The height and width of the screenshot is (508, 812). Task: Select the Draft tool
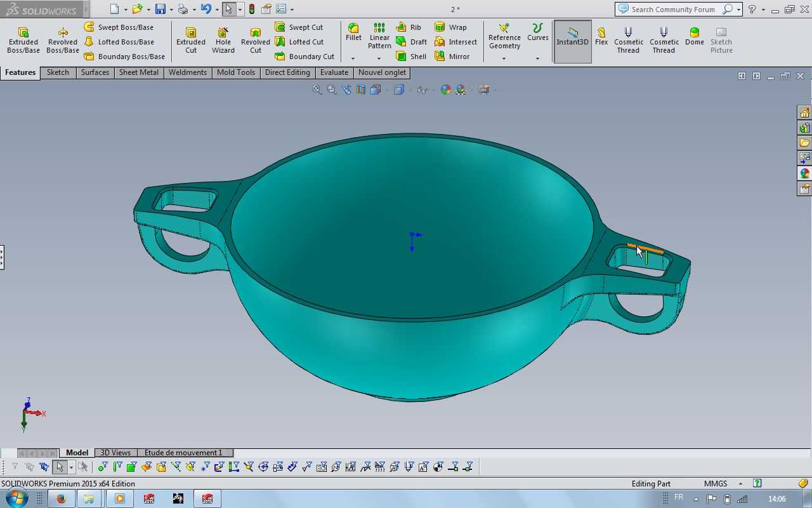point(411,42)
